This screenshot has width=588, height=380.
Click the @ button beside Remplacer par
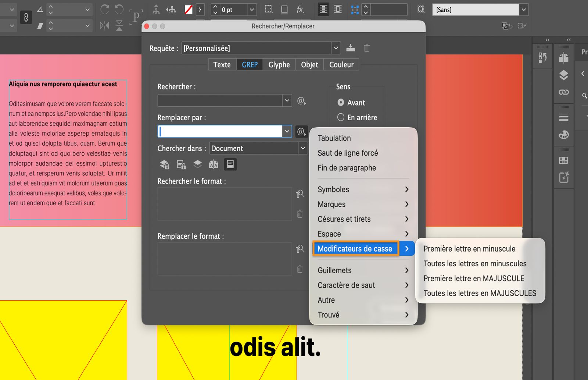click(301, 131)
